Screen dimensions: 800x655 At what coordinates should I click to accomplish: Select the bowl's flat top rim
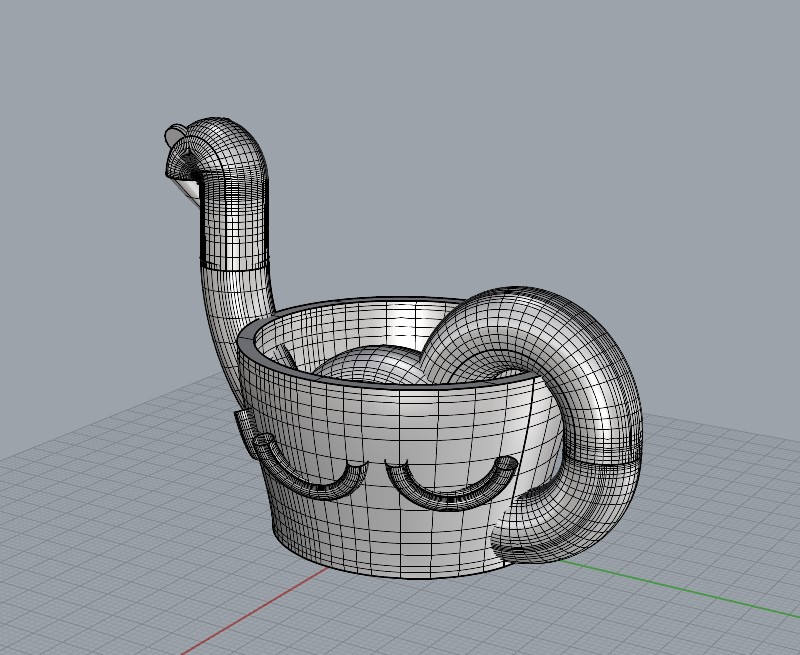coord(245,341)
